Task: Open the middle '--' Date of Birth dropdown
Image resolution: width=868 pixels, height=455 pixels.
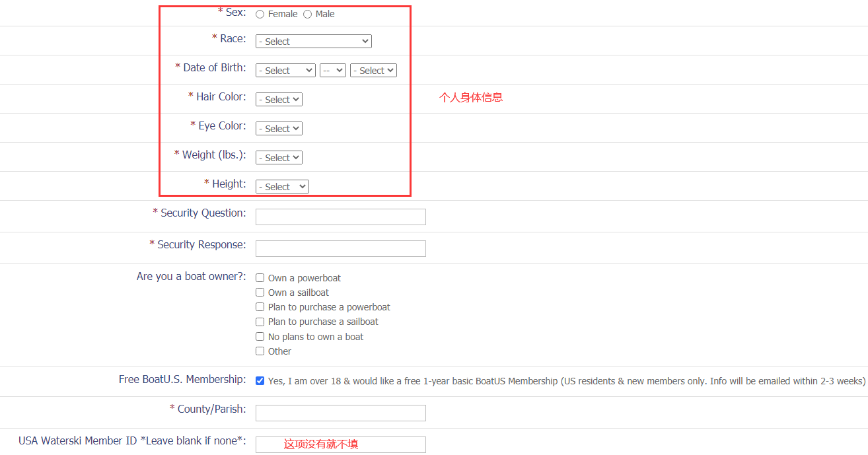Action: pos(333,71)
